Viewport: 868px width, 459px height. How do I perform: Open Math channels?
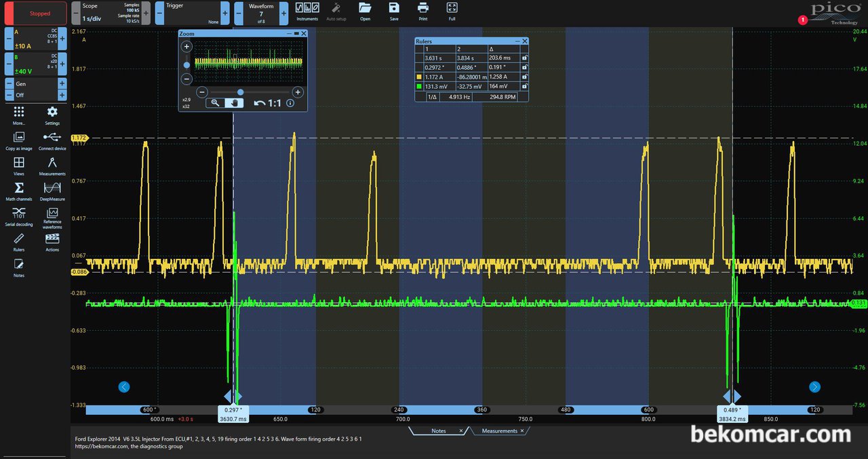[x=19, y=191]
